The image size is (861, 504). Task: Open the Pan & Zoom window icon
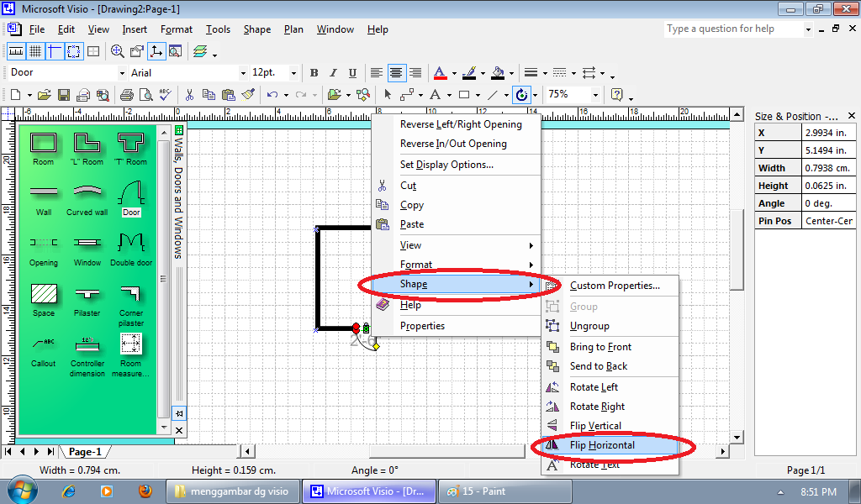[117, 51]
